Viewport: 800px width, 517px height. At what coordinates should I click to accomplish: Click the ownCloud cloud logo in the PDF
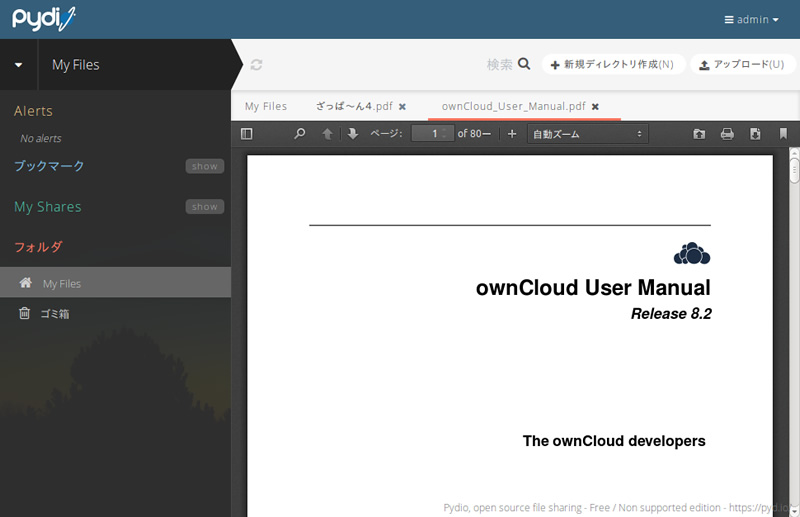click(x=692, y=254)
